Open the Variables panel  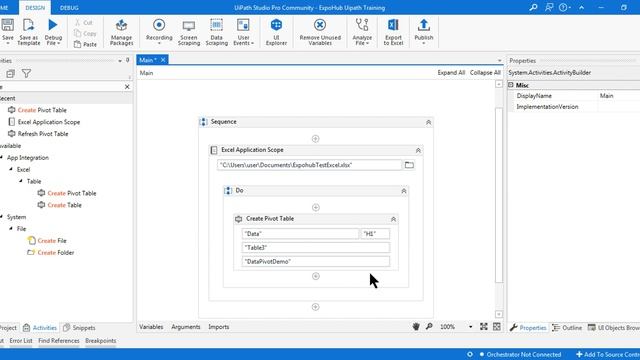click(x=151, y=327)
